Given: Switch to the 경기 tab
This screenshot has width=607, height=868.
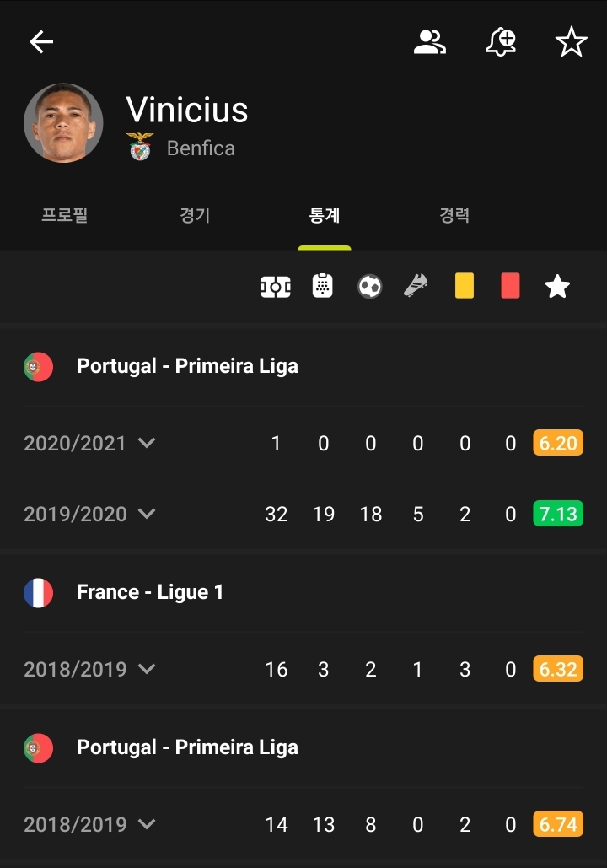Looking at the screenshot, I should pos(195,216).
